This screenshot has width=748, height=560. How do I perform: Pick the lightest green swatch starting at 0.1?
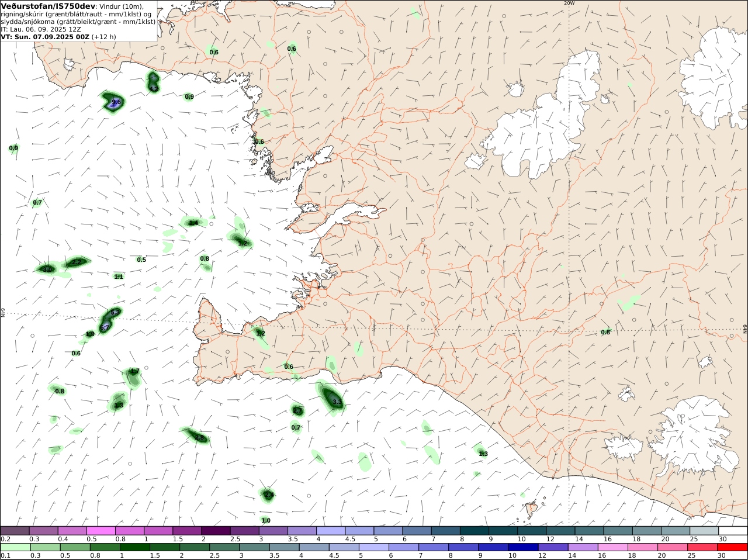tap(15, 547)
